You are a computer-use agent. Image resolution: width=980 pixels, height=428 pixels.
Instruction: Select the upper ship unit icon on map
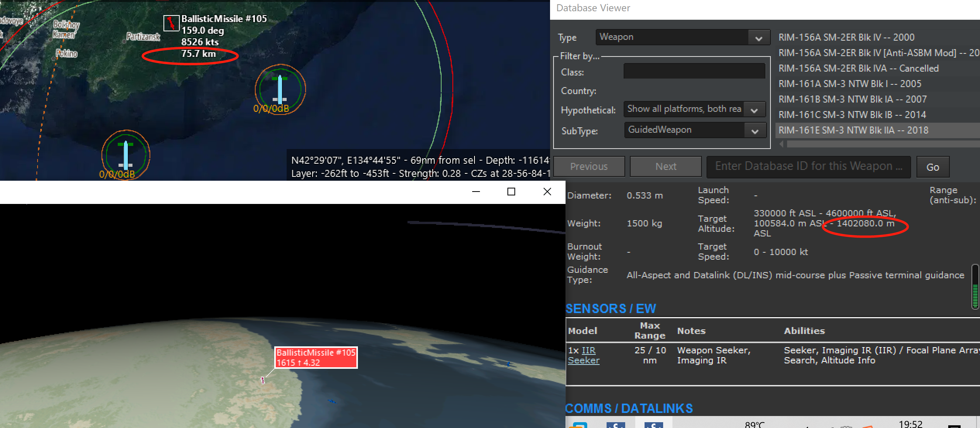pyautogui.click(x=280, y=89)
